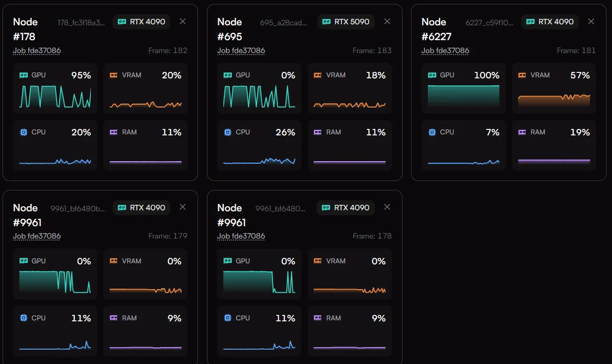
Task: Click the RAM icon in Node #178 card
Action: 114,132
